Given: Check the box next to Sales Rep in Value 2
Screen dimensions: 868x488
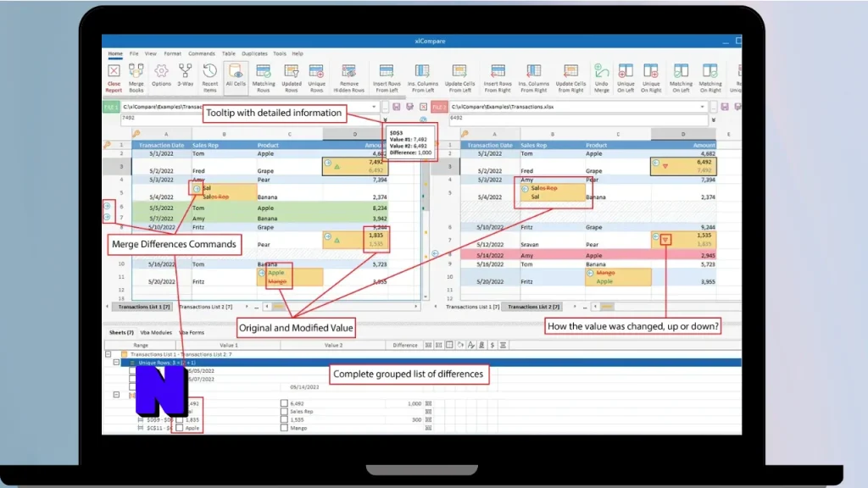Looking at the screenshot, I should [284, 412].
